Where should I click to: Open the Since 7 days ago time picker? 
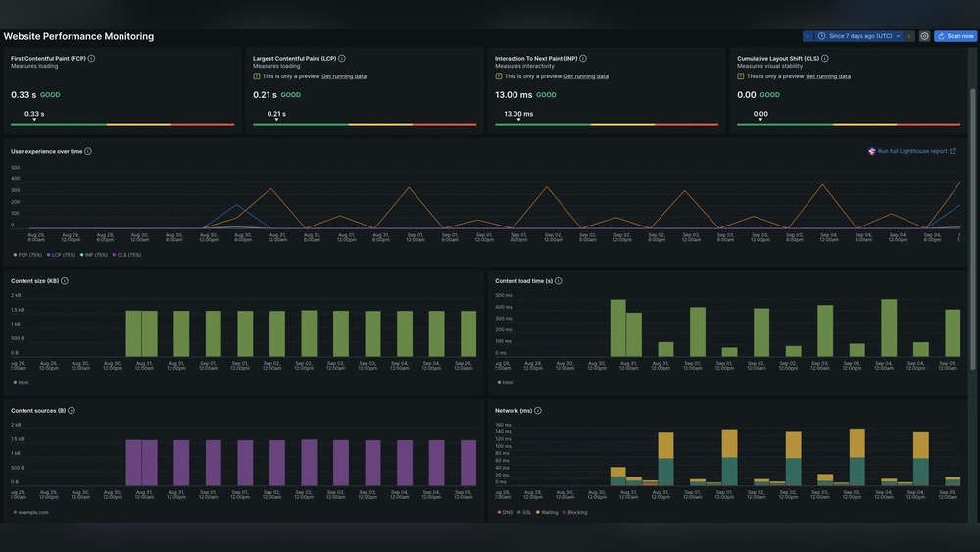[x=859, y=36]
